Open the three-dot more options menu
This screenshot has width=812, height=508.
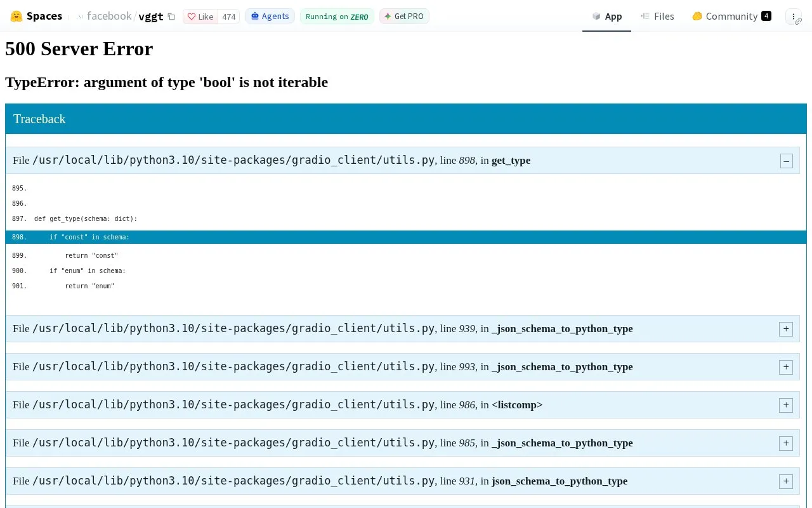point(794,17)
